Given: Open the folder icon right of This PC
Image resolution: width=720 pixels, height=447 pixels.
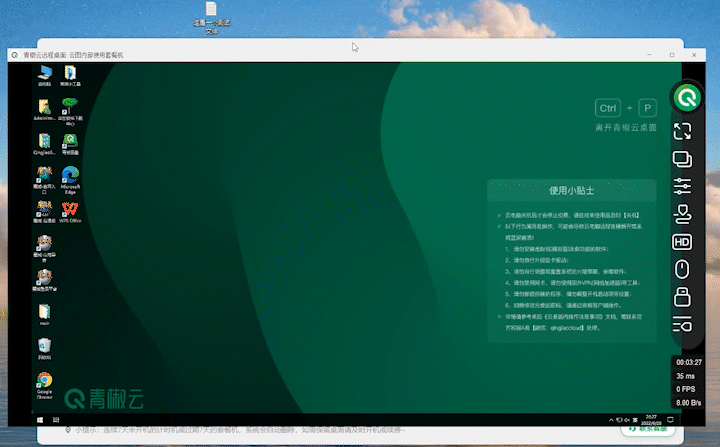Looking at the screenshot, I should 70,76.
